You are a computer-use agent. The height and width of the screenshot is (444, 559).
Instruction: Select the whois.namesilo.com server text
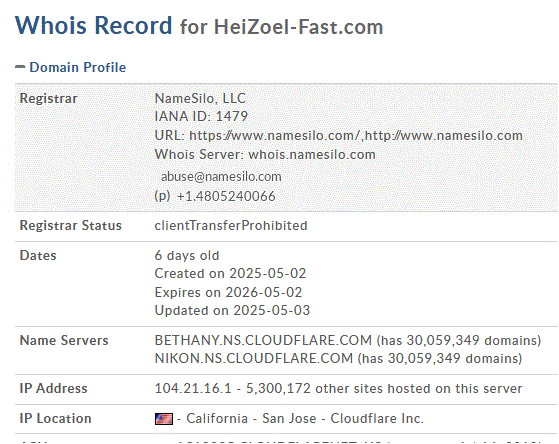pos(312,154)
